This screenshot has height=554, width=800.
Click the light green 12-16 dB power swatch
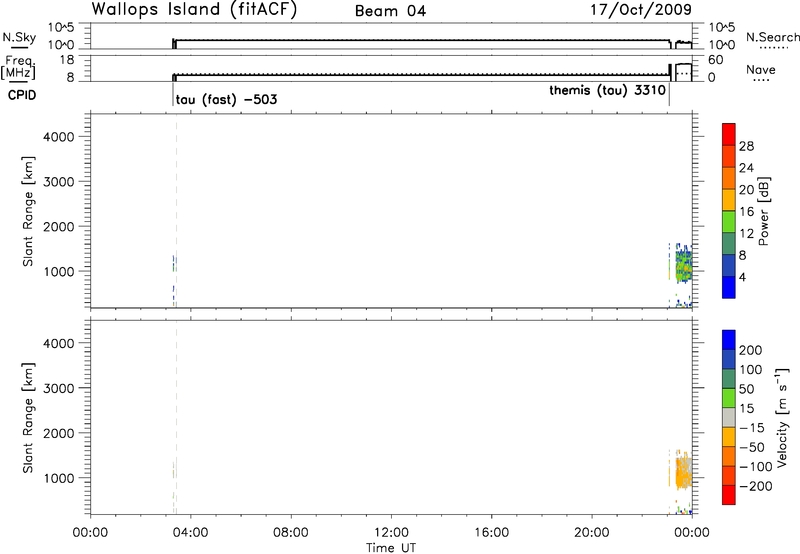tap(729, 221)
